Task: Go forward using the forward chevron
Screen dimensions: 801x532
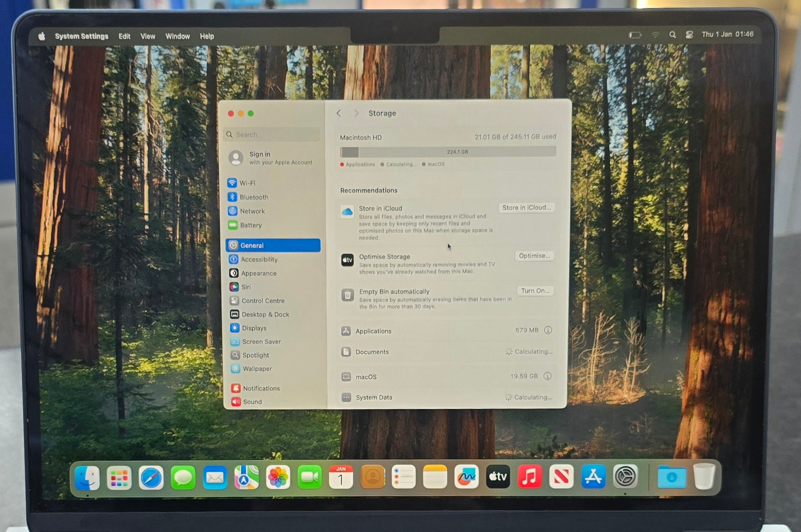Action: 356,113
